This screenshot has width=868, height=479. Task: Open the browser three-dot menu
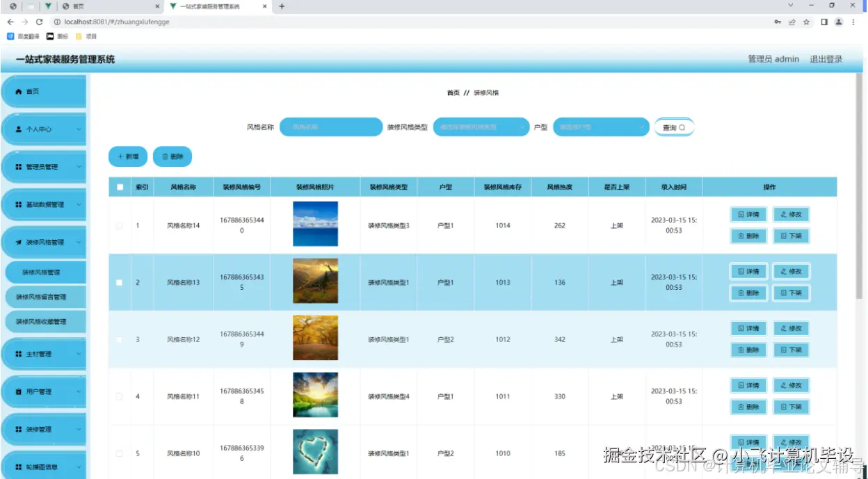(x=855, y=22)
